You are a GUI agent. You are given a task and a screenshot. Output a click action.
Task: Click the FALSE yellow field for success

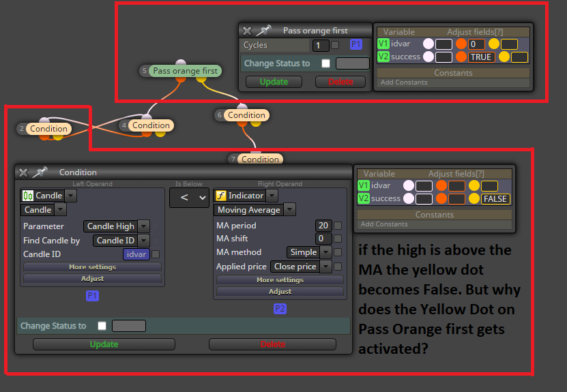(x=495, y=199)
